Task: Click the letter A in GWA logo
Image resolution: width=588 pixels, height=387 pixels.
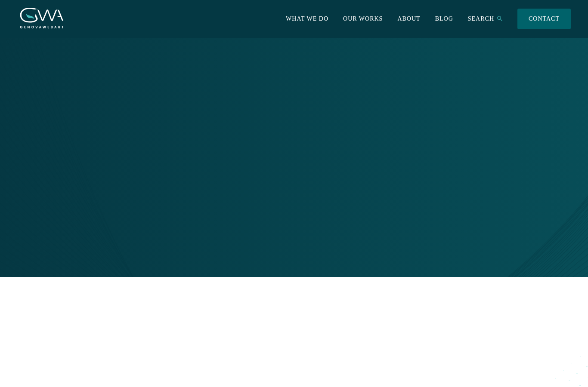Action: 58,15
